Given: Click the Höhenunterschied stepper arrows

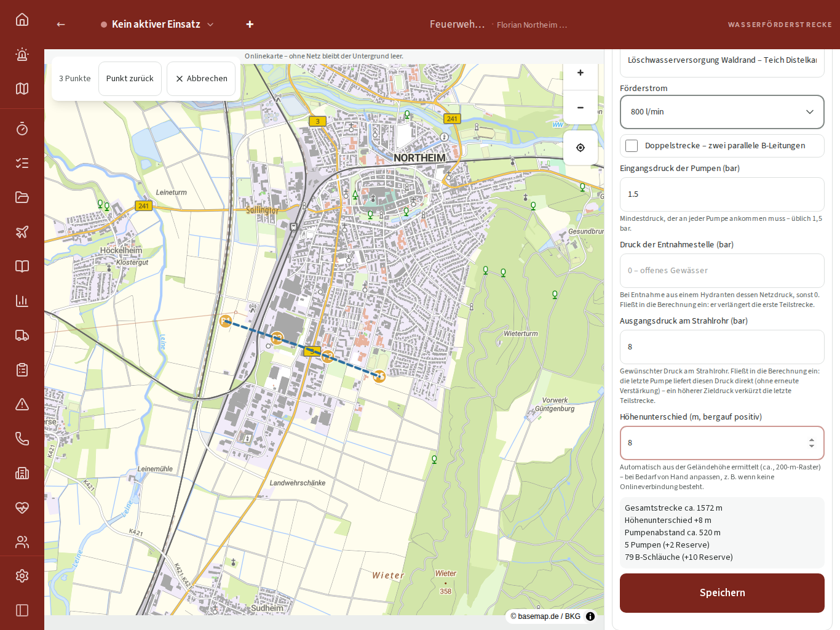Looking at the screenshot, I should point(812,443).
